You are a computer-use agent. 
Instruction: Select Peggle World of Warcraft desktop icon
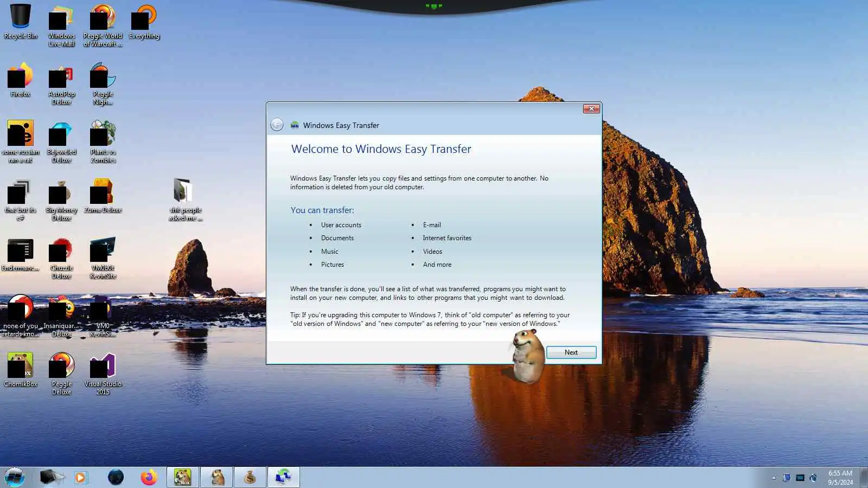tap(103, 25)
